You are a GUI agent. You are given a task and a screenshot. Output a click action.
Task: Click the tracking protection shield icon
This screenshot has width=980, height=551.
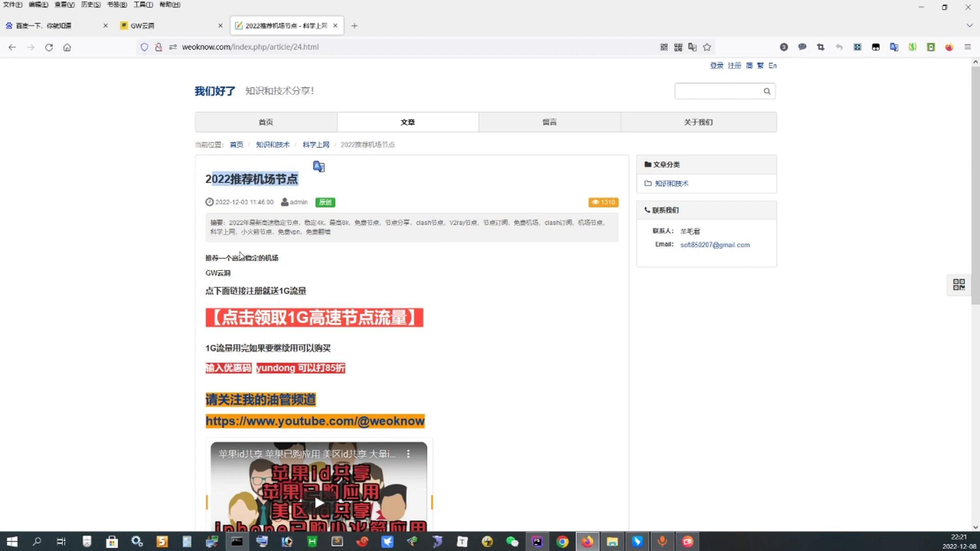[x=144, y=47]
